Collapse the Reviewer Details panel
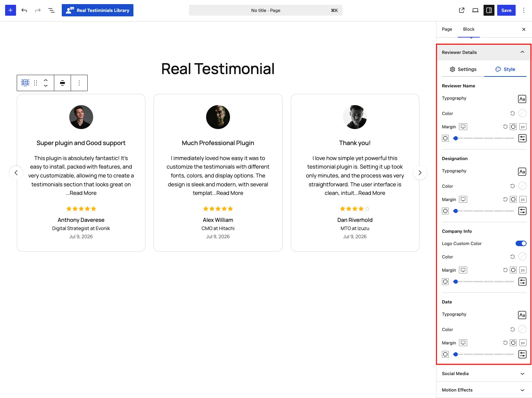Viewport: 532px width, 398px height. pos(484,52)
